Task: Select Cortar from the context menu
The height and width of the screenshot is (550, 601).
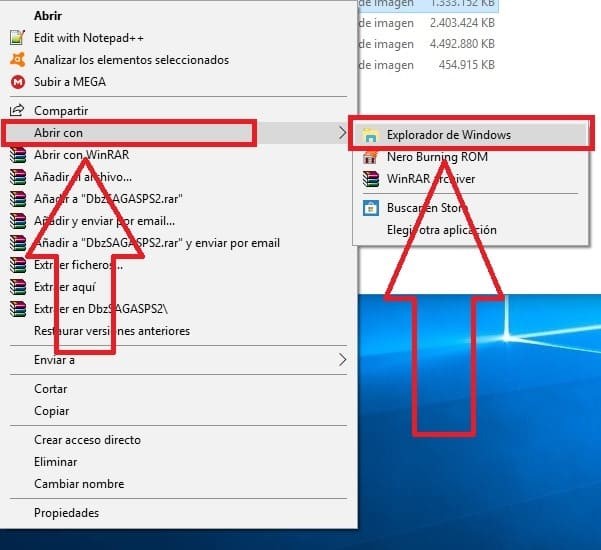Action: [x=51, y=389]
